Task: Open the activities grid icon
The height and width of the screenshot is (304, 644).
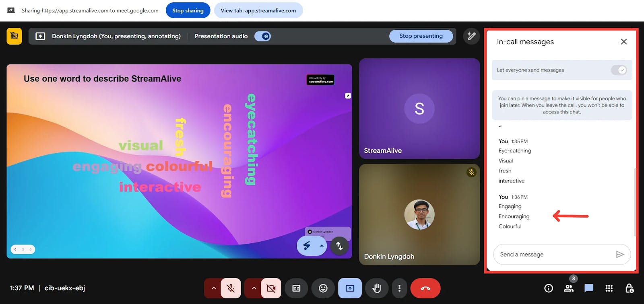Action: [609, 288]
